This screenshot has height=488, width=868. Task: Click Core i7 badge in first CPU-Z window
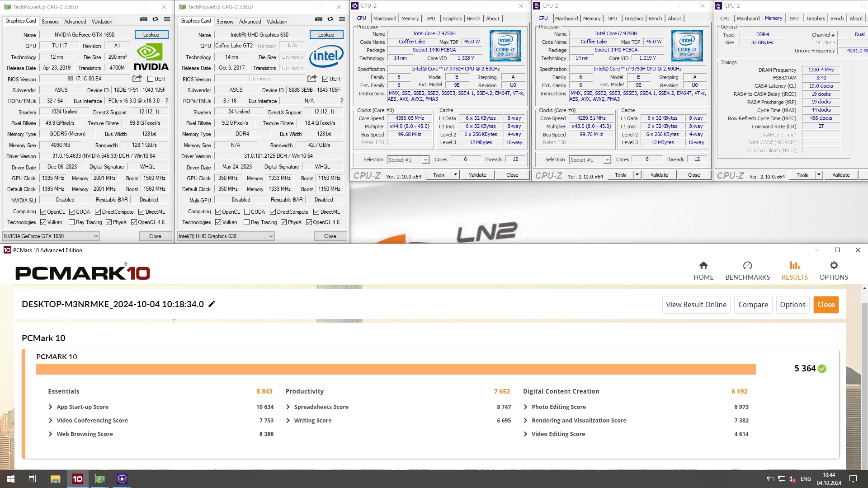pos(505,46)
